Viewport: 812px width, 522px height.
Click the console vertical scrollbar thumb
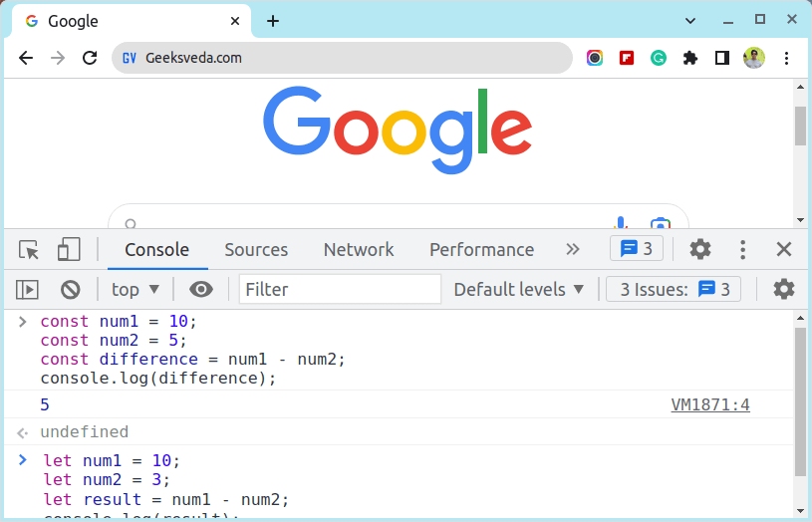pyautogui.click(x=801, y=401)
